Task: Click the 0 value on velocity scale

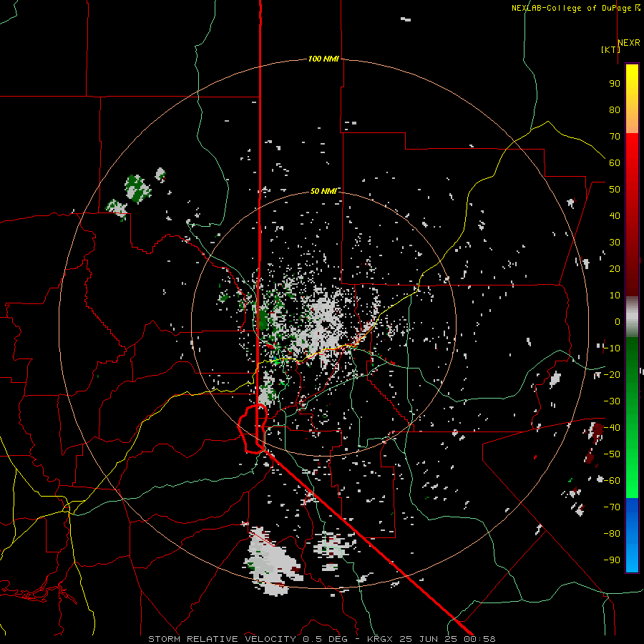Action: 618,322
